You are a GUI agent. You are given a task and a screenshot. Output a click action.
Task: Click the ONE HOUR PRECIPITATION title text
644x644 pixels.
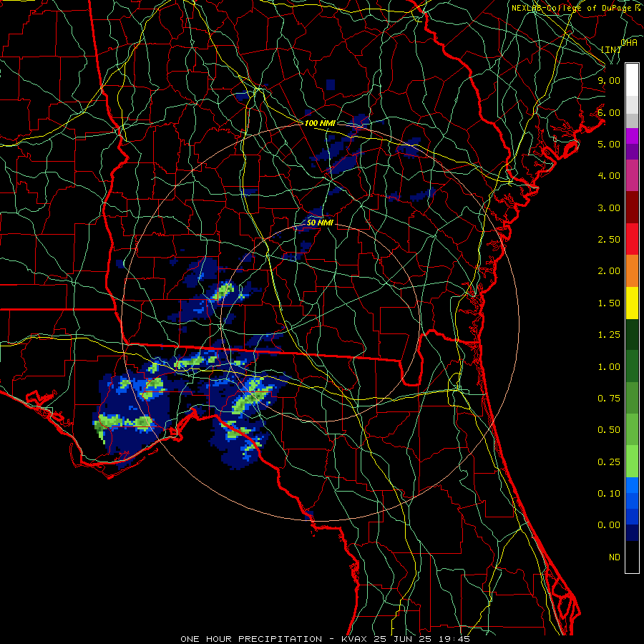tap(251, 639)
